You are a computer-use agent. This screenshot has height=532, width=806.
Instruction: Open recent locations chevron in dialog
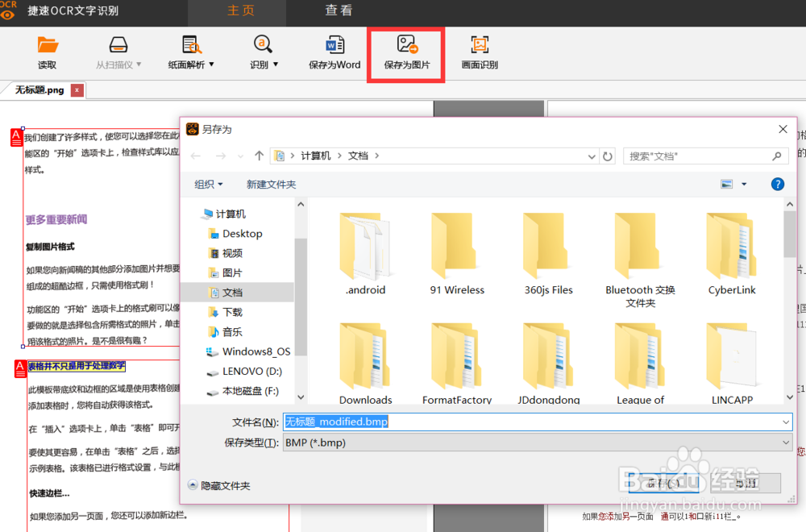(240, 156)
